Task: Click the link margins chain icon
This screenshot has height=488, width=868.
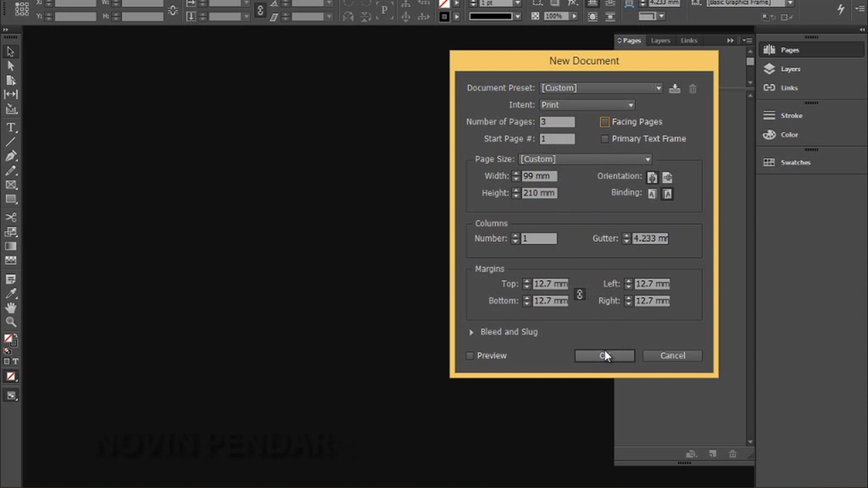Action: pyautogui.click(x=579, y=294)
